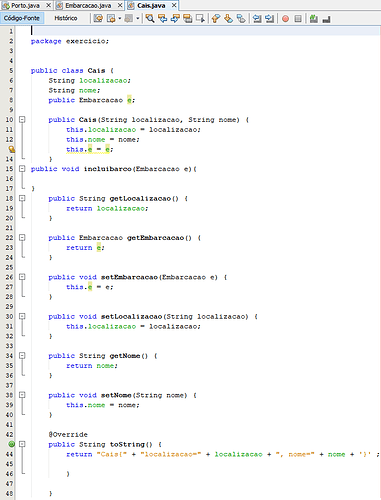Start macro recording with red circle
381x500 pixels.
tap(285, 18)
